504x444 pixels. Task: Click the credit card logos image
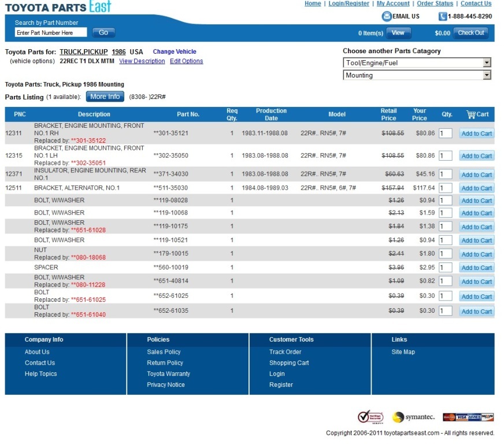pos(468,417)
